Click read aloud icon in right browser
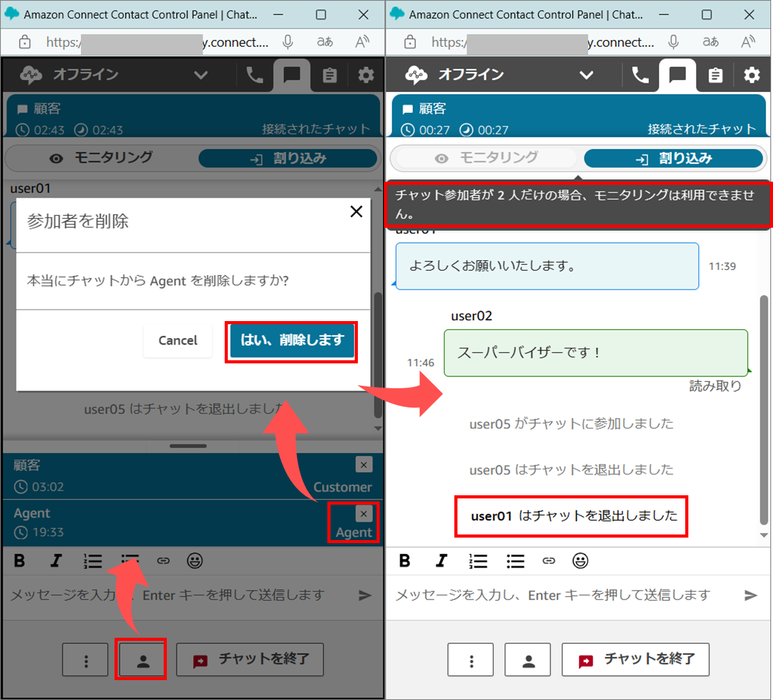This screenshot has height=700, width=773. 748,42
